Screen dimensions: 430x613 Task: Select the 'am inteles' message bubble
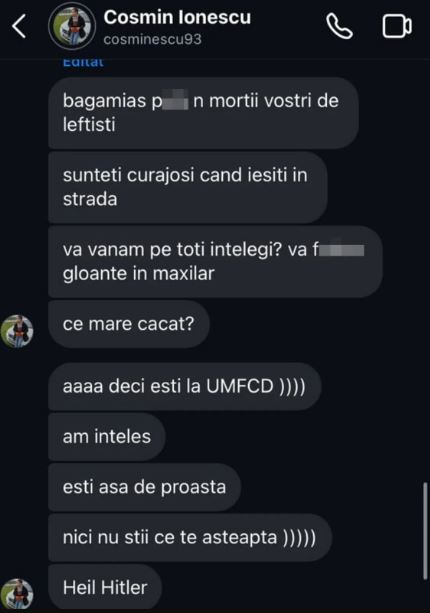coord(107,437)
